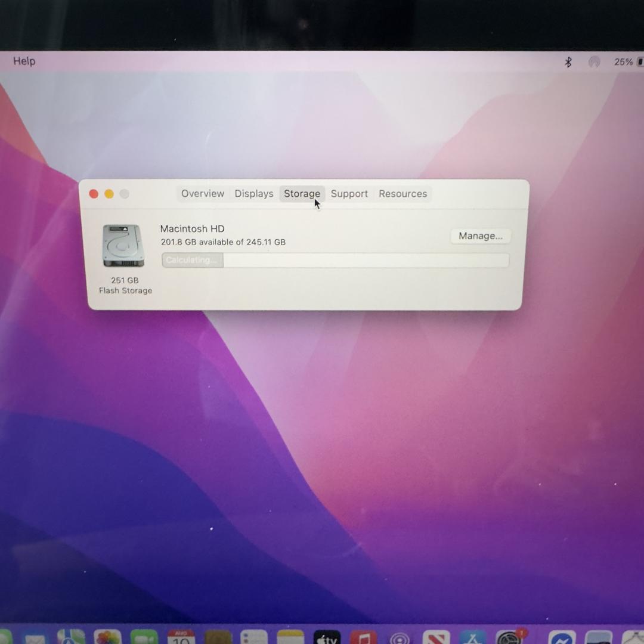Launch App Store from the dock
Viewport: 644px width, 644px height.
tap(473, 637)
